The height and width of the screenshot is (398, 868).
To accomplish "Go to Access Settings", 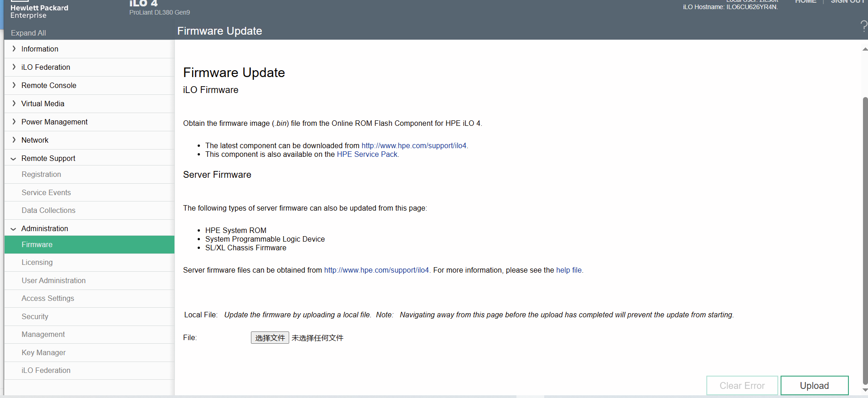I will click(48, 299).
